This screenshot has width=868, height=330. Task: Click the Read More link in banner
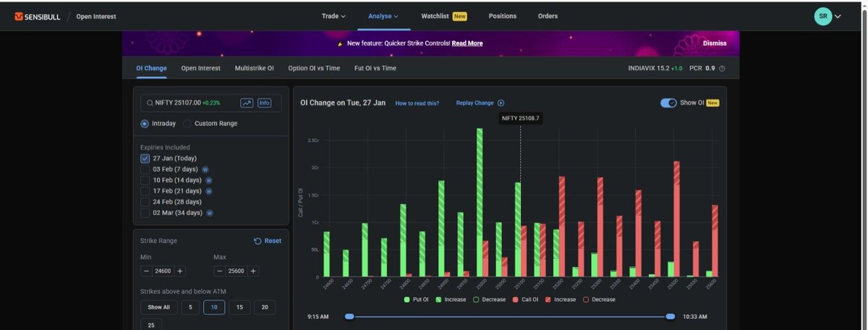467,43
